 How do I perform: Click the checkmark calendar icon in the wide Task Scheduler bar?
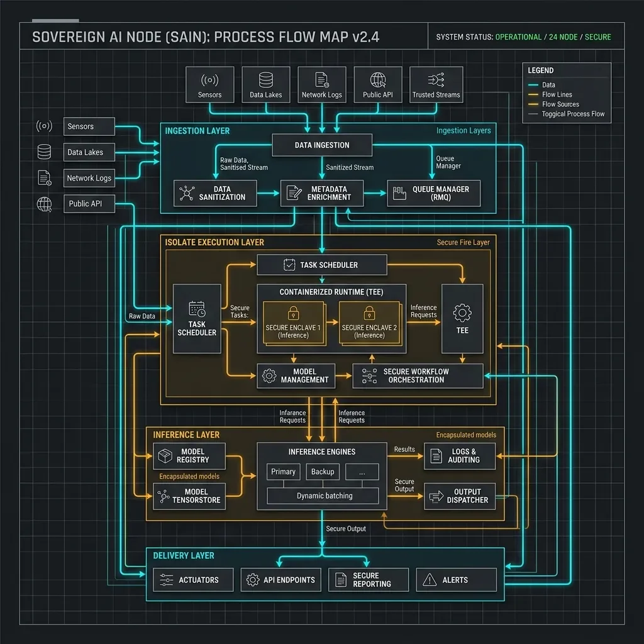[x=289, y=265]
